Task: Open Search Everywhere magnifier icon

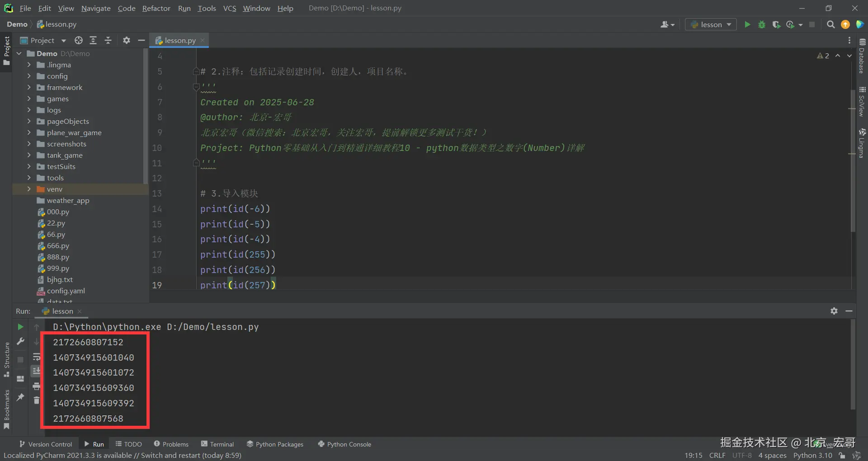Action: coord(830,24)
